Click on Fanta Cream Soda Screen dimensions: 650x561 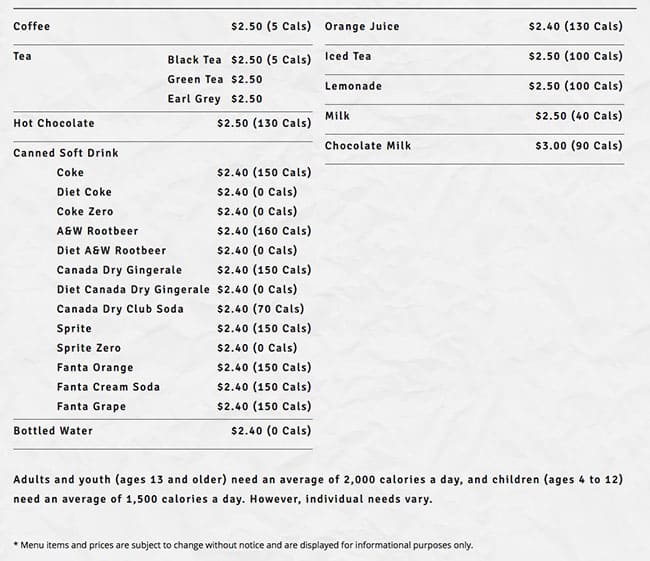pyautogui.click(x=108, y=387)
